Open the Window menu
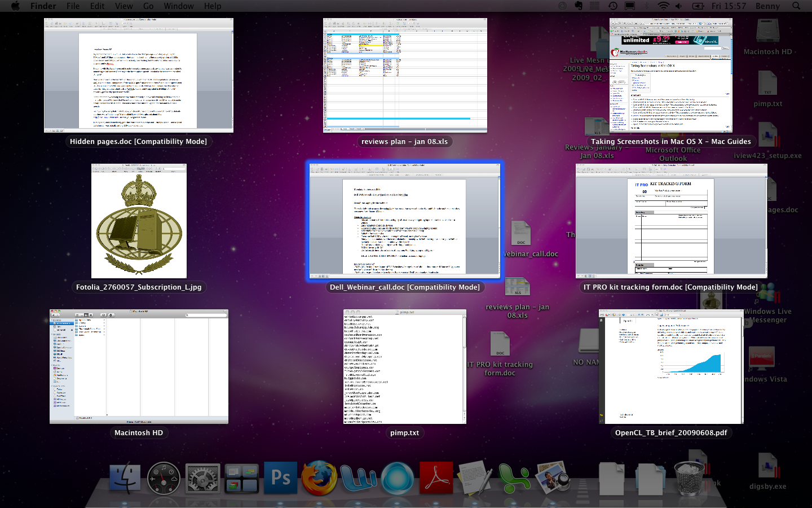The width and height of the screenshot is (812, 508). pyautogui.click(x=179, y=6)
